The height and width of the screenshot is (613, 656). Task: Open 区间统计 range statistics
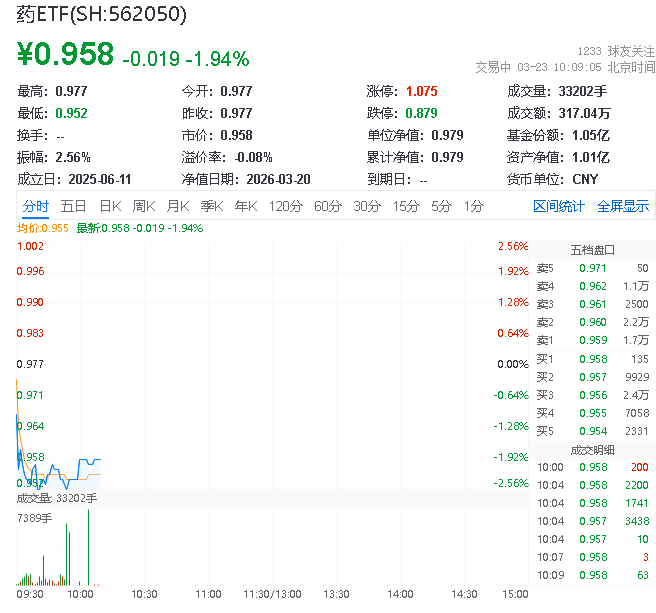(x=558, y=206)
